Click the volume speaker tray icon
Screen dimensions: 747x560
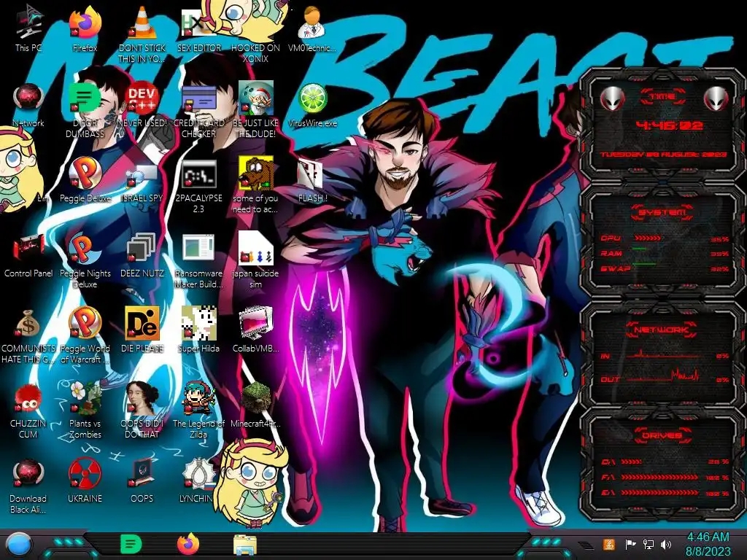click(666, 545)
